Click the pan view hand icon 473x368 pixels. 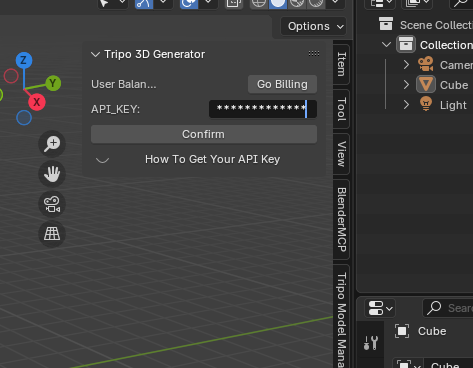tap(52, 174)
